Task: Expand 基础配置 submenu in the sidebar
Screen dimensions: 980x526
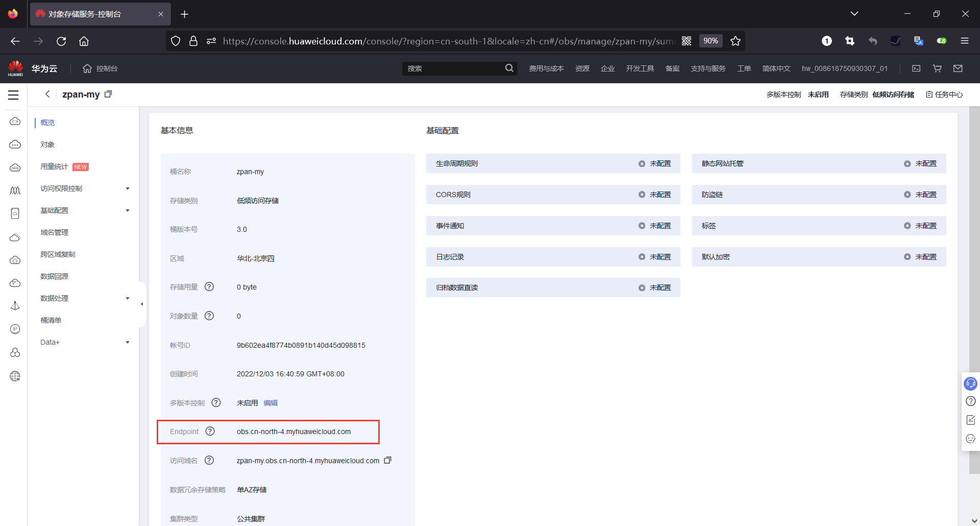Action: point(128,211)
